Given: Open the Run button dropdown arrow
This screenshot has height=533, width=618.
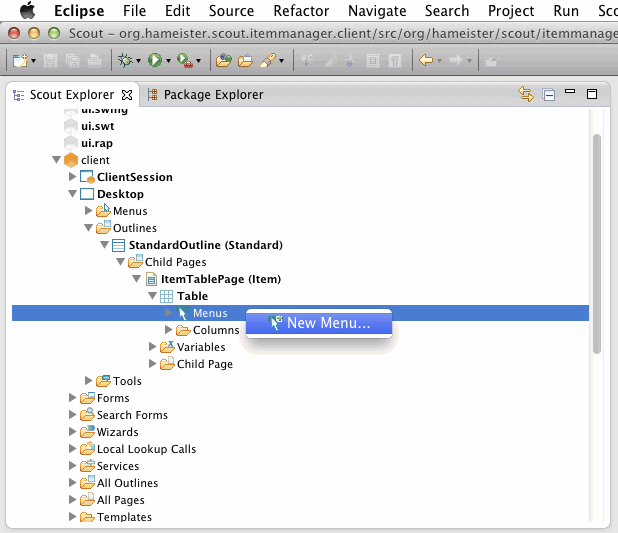Looking at the screenshot, I should (169, 62).
